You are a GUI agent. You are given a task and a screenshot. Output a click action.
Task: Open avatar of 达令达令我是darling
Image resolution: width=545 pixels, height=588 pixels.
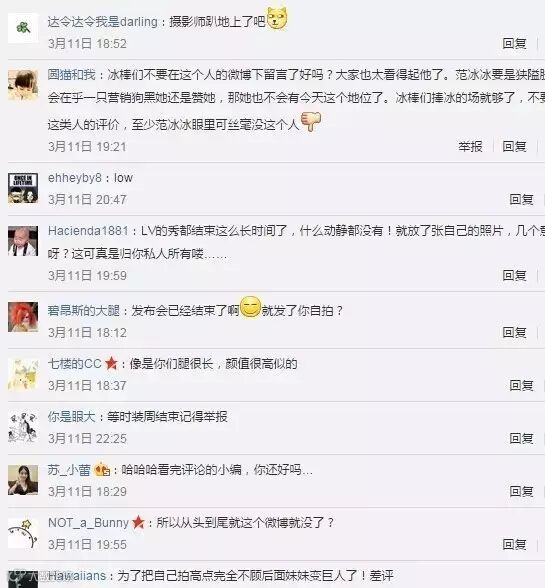tap(23, 28)
